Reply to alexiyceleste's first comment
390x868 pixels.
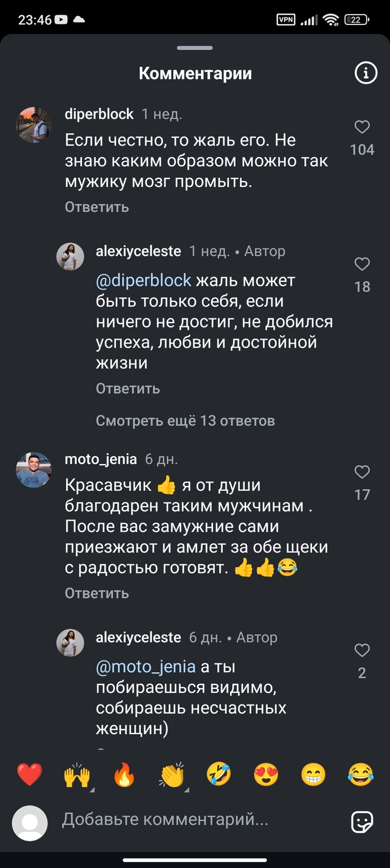[x=128, y=388]
